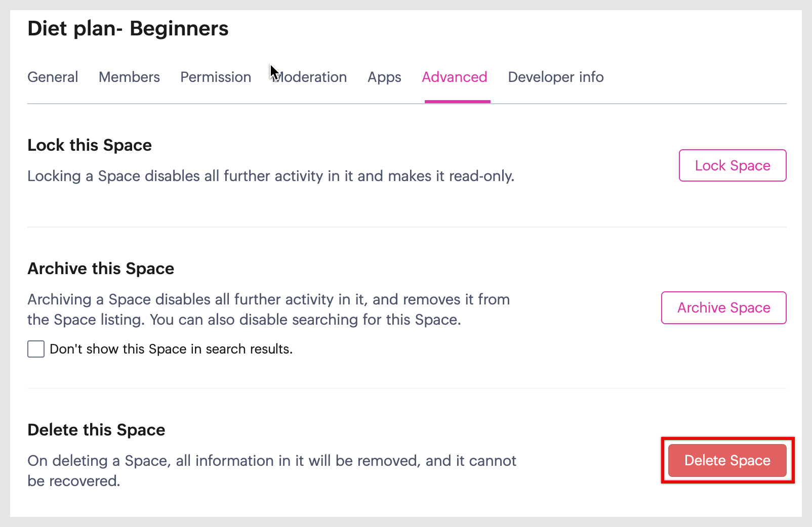
Task: View the Developer info tab
Action: pyautogui.click(x=555, y=77)
